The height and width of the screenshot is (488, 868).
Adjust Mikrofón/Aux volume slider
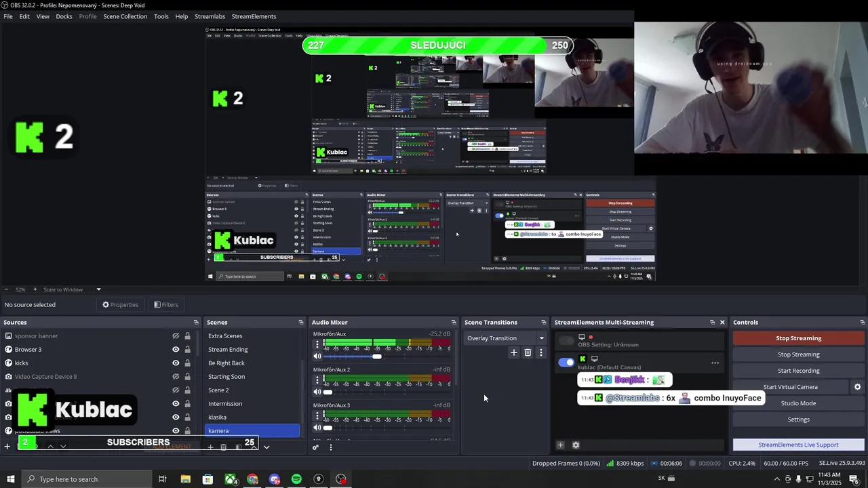(376, 356)
